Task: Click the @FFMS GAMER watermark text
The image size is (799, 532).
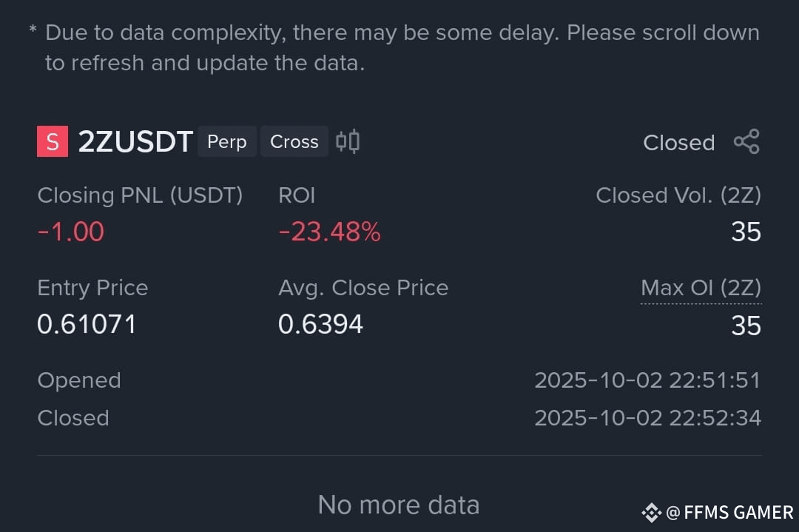Action: [729, 512]
